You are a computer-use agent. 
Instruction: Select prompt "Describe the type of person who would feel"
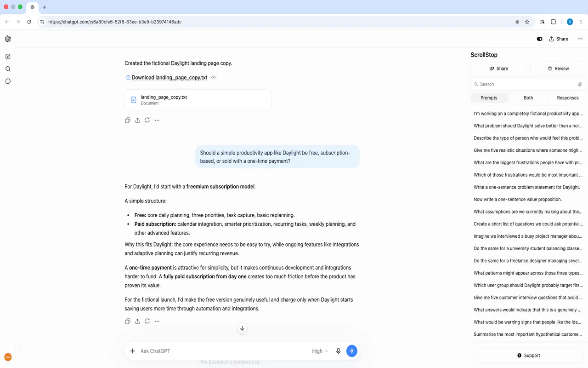click(x=528, y=138)
